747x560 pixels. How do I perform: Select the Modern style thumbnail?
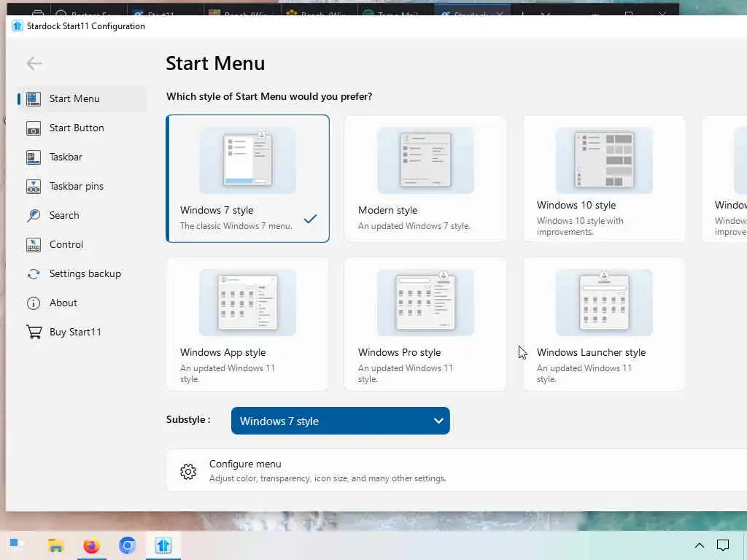tap(425, 160)
